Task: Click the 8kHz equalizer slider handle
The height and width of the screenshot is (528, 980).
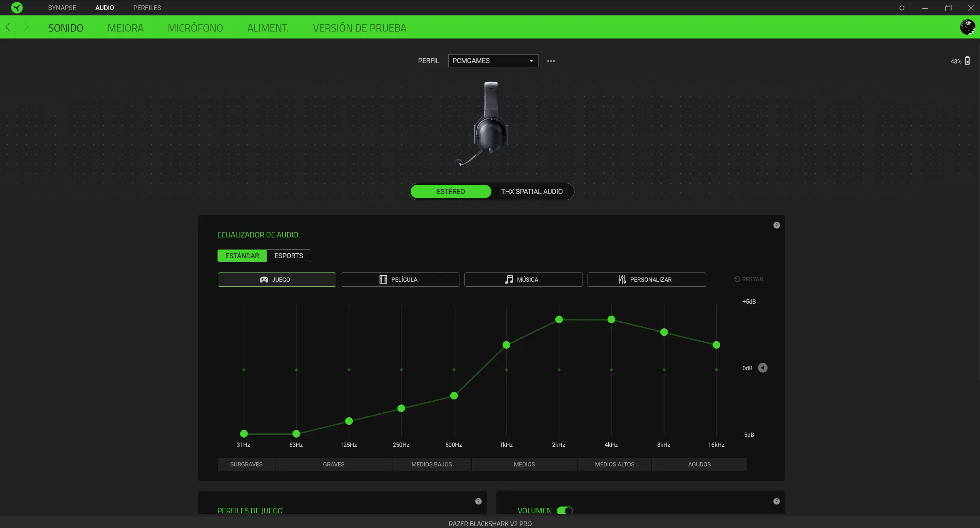Action: click(664, 332)
